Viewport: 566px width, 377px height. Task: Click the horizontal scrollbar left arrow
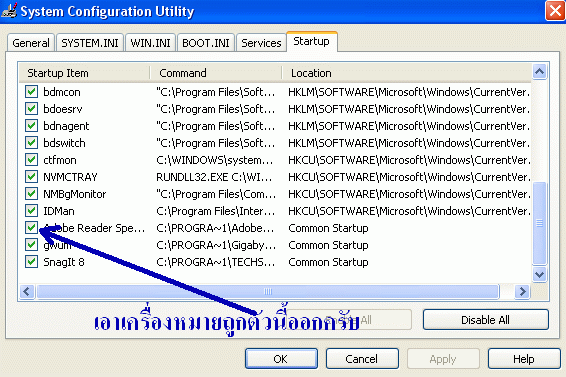(x=27, y=291)
